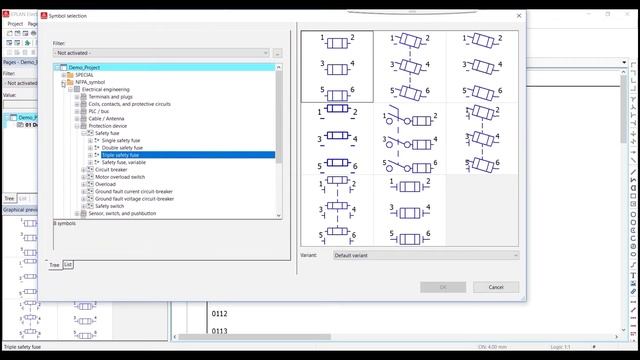Select Demo_P project node in page navigator
The height and width of the screenshot is (360, 640).
point(27,118)
